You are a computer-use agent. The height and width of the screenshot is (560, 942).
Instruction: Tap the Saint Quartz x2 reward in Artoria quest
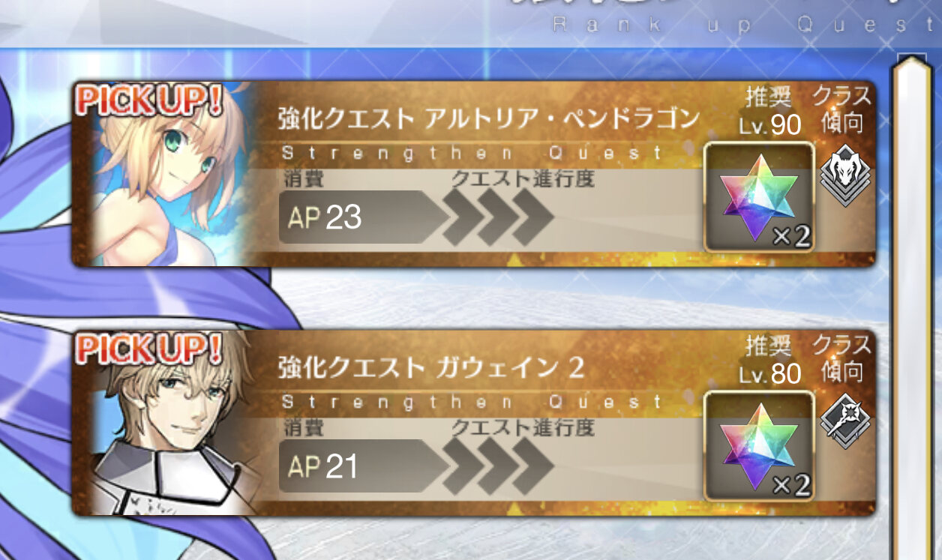point(759,196)
